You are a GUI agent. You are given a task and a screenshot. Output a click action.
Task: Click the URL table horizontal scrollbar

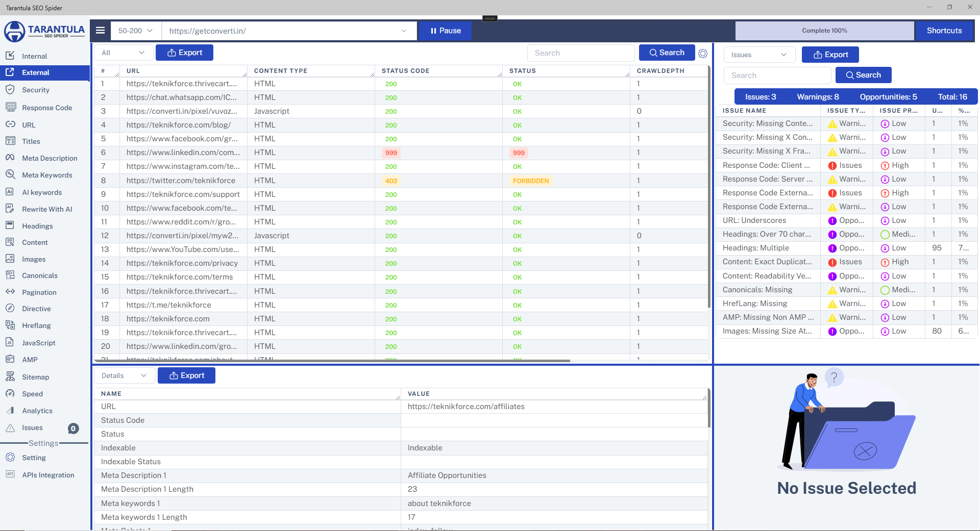(x=332, y=361)
